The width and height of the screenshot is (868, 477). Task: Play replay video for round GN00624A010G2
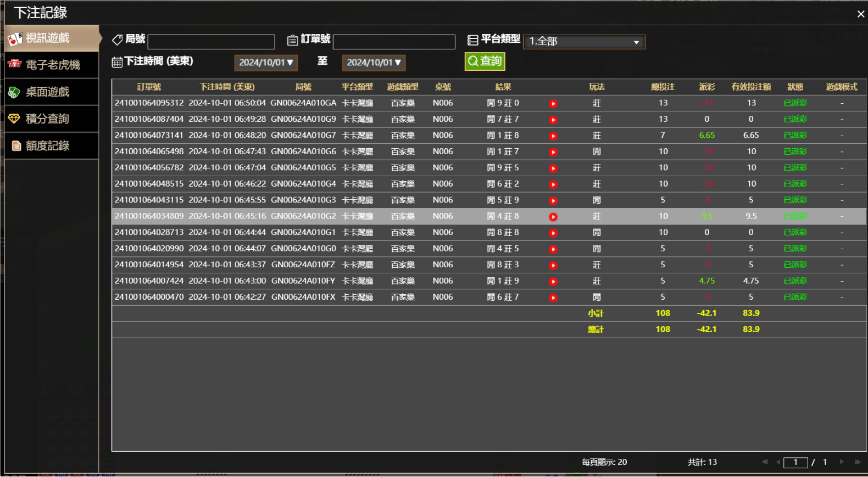pos(553,217)
